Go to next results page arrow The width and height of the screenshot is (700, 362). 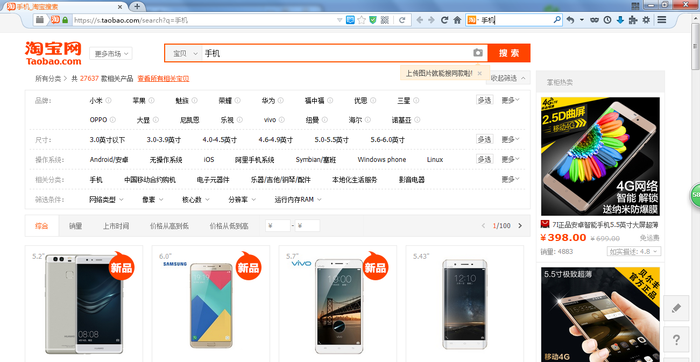pos(520,226)
